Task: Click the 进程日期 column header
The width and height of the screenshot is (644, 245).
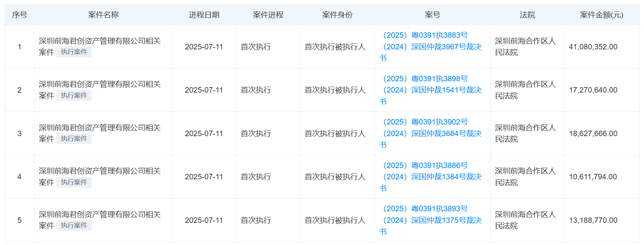Action: [x=204, y=15]
